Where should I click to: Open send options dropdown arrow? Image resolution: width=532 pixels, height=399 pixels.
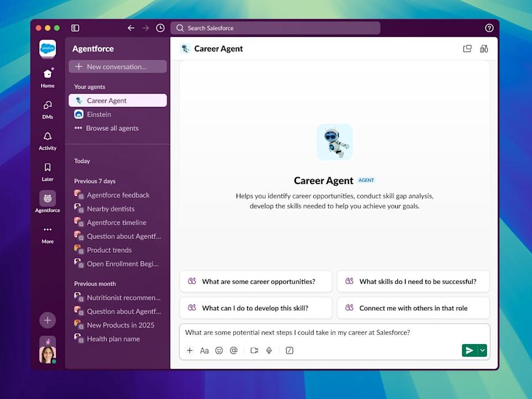coord(483,350)
